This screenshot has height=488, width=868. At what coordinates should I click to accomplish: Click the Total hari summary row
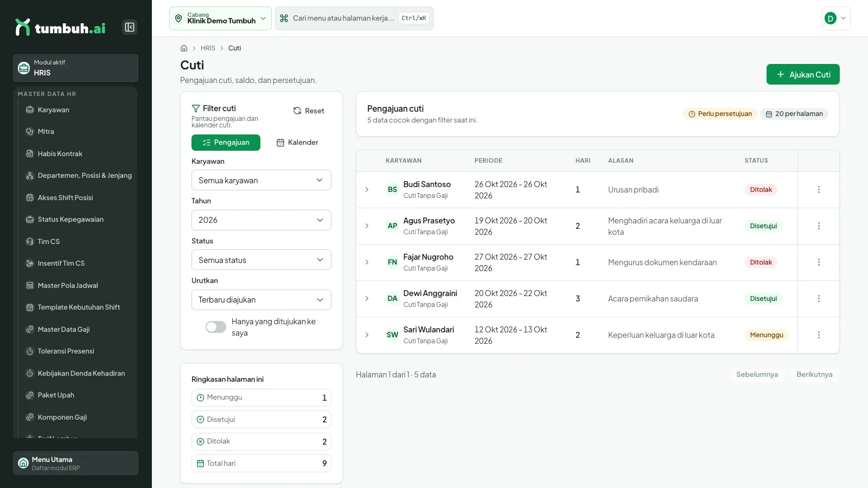coord(261,464)
